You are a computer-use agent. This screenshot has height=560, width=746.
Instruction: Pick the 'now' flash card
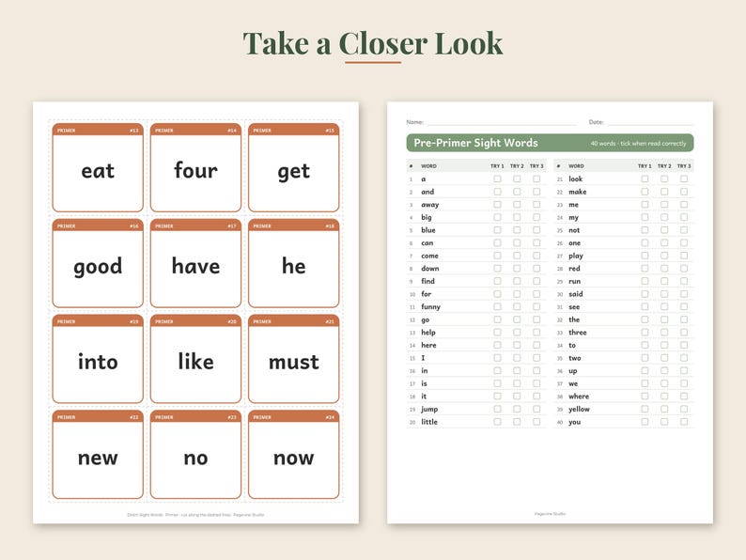click(x=293, y=455)
